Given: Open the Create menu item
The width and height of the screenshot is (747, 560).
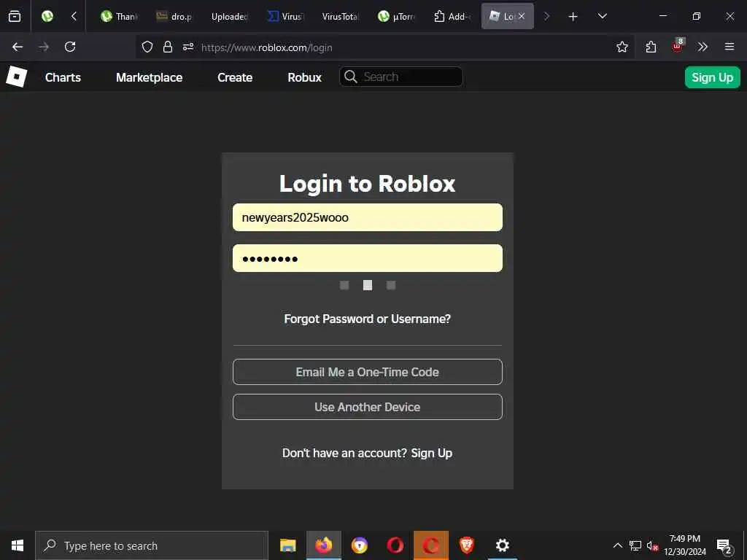Looking at the screenshot, I should coord(235,77).
